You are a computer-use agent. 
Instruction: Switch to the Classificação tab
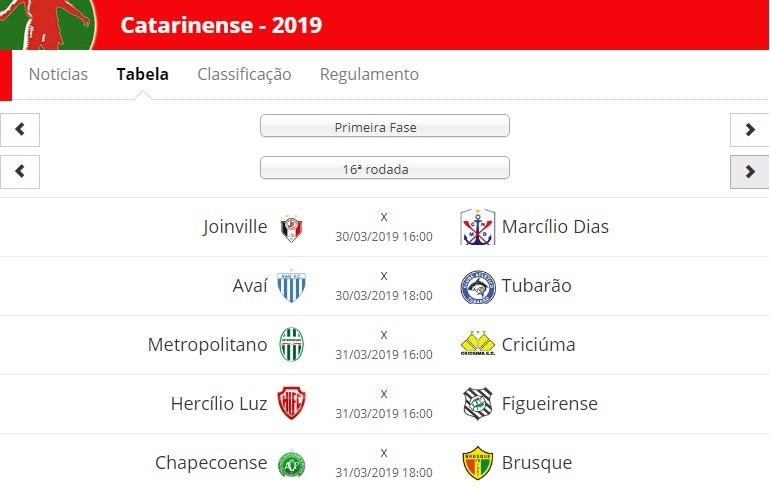click(x=244, y=75)
